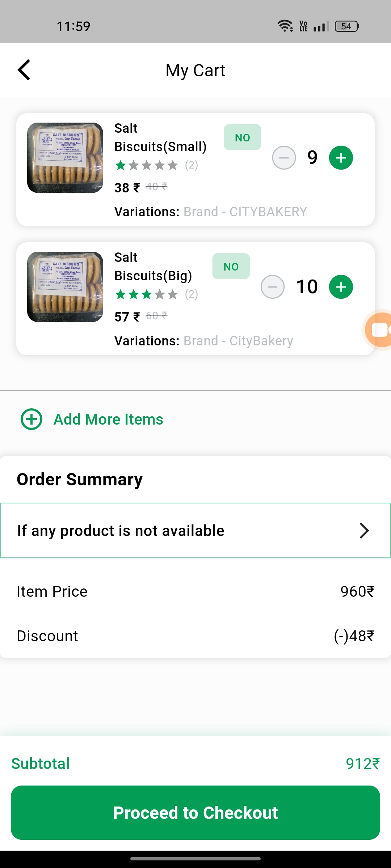Expand 'If any product is not available'
The image size is (391, 868).
[x=195, y=531]
